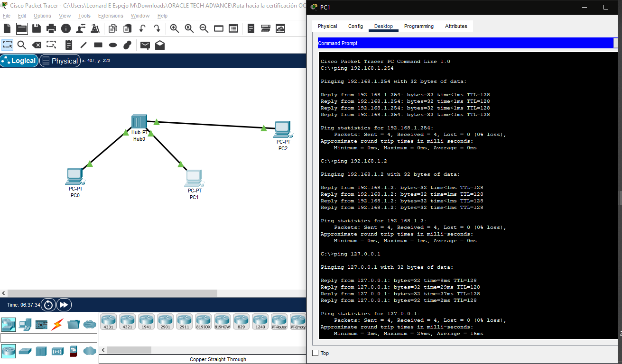
Task: Open the Window menu
Action: 140,16
